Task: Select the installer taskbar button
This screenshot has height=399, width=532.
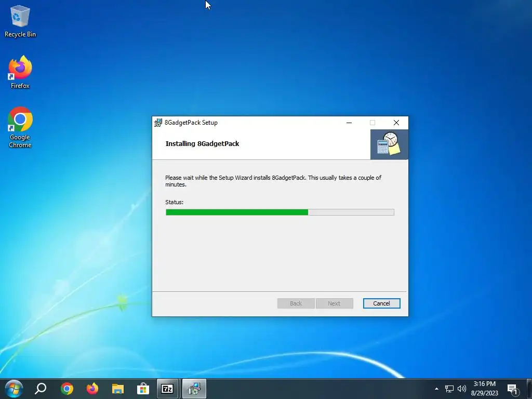Action: 194,389
